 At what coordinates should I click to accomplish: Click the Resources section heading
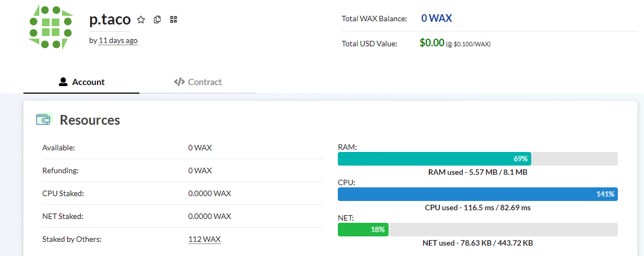[x=90, y=120]
